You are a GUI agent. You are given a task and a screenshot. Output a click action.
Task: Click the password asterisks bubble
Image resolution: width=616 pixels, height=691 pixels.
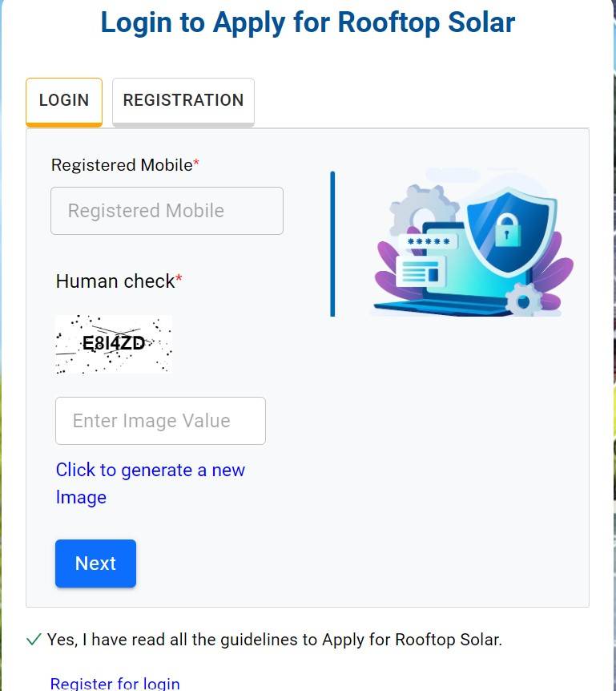(x=429, y=241)
